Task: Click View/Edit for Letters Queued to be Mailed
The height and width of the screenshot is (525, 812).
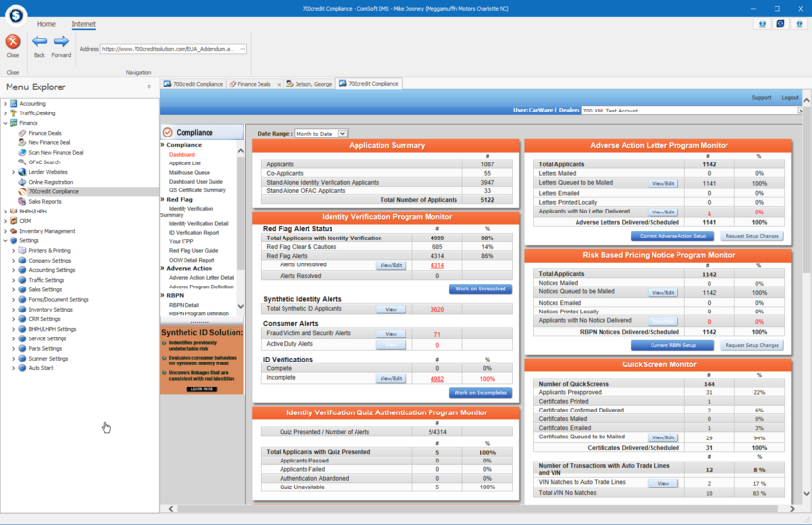Action: pyautogui.click(x=663, y=183)
